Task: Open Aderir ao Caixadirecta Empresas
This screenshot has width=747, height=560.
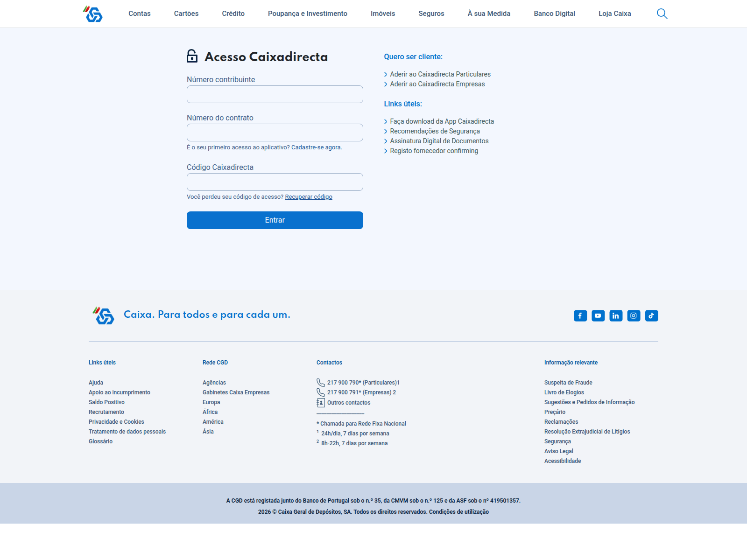Action: pos(437,84)
